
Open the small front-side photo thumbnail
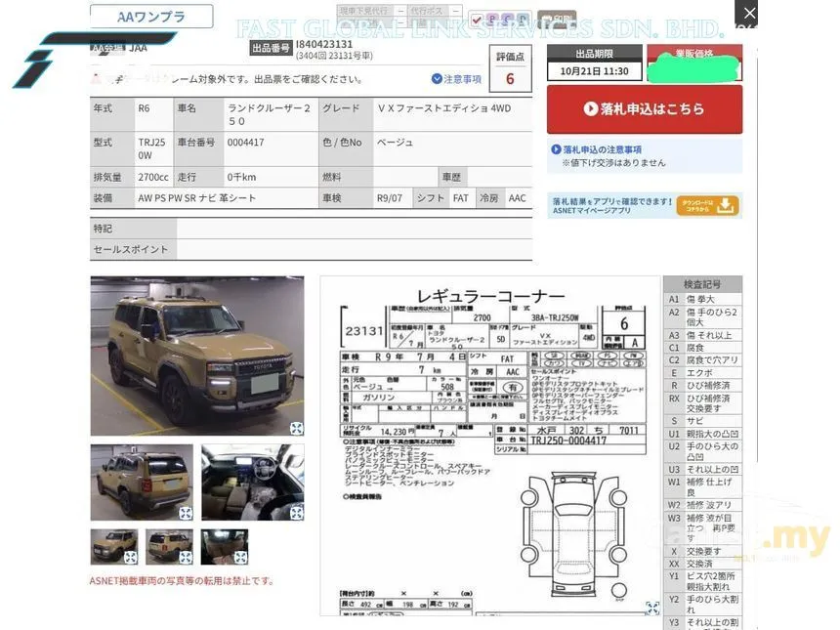(114, 547)
